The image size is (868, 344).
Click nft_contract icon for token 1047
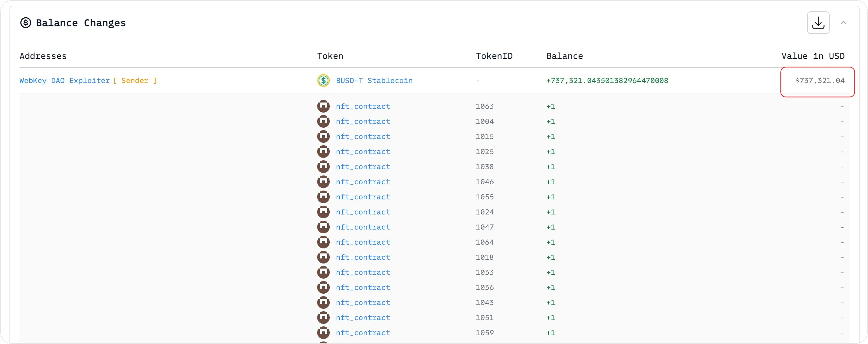point(323,227)
